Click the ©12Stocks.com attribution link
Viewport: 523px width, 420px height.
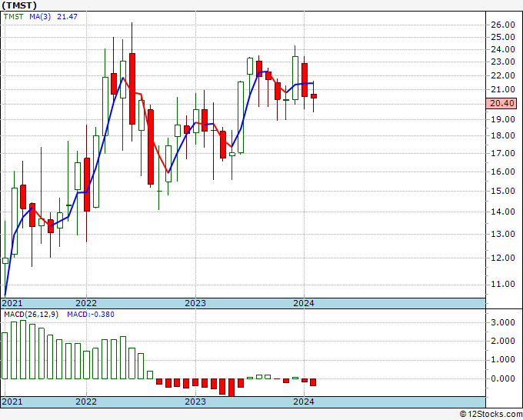[491, 415]
